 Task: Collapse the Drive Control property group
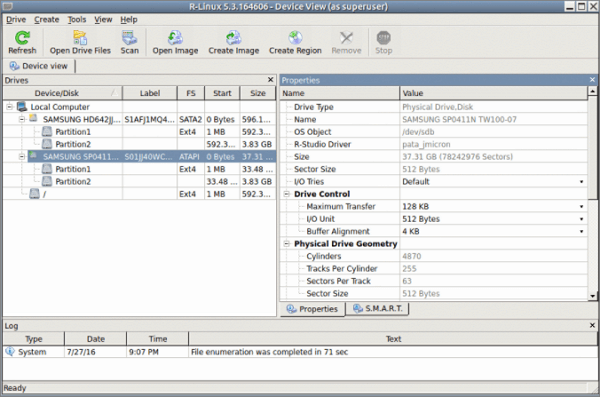coord(286,194)
